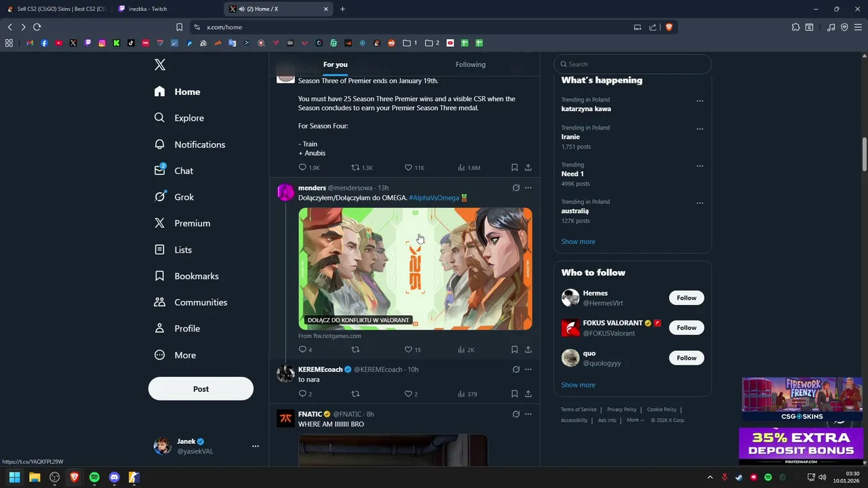
Task: Click the Post button
Action: coord(201,389)
